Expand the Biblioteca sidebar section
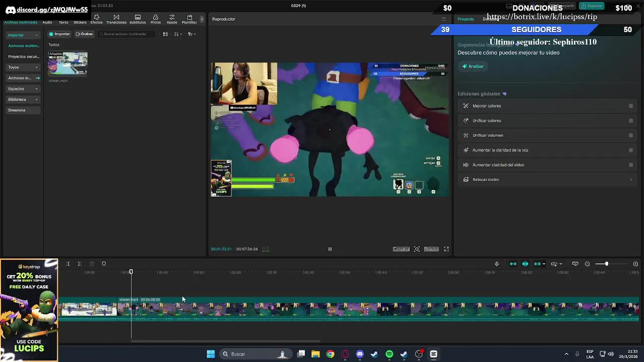This screenshot has height=362, width=644. 36,100
